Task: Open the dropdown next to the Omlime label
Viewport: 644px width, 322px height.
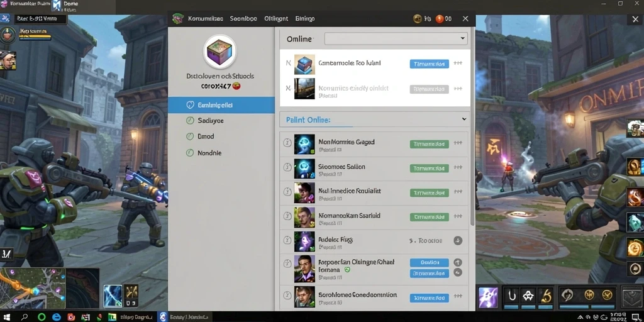Action: click(x=396, y=38)
